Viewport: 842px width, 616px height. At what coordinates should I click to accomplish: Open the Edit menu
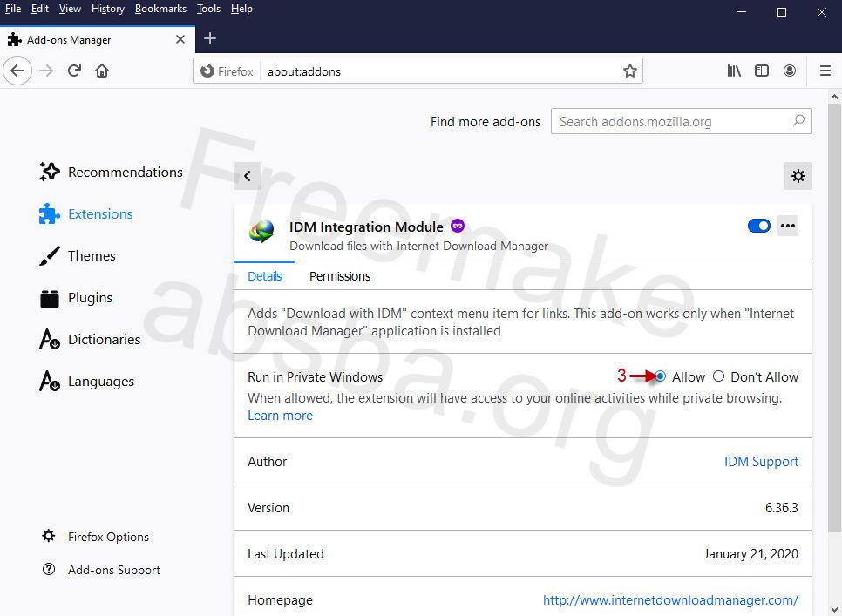[x=40, y=9]
